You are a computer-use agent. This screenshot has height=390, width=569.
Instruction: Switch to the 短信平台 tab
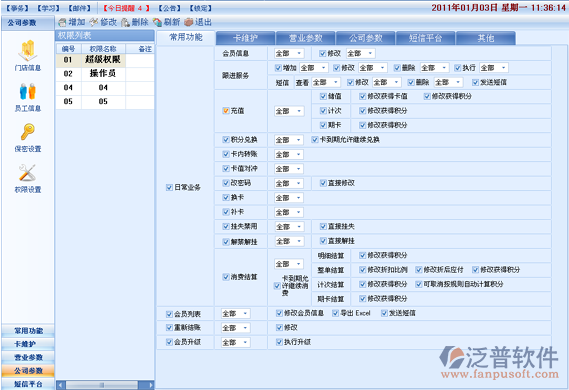pyautogui.click(x=425, y=38)
